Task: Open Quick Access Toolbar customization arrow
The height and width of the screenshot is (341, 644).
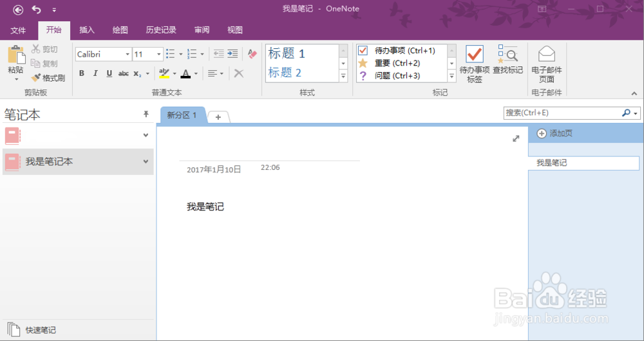Action: click(54, 10)
